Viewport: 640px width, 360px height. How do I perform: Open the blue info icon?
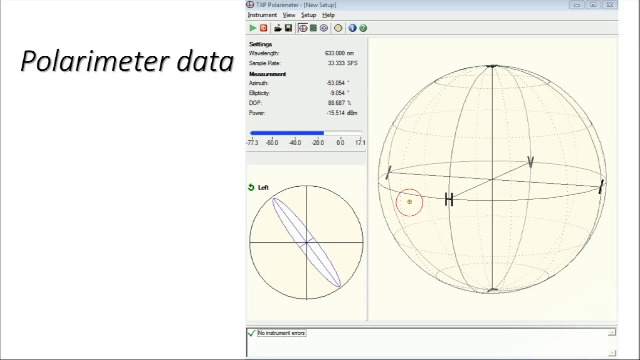352,28
